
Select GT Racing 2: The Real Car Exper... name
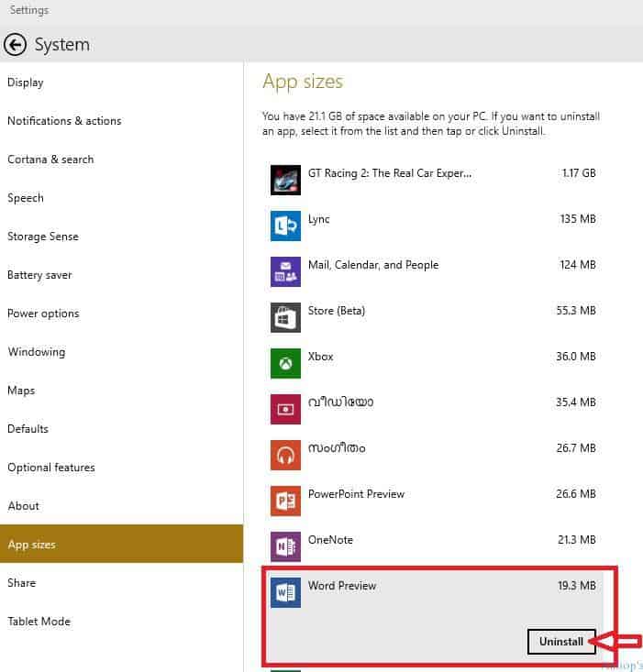point(390,173)
